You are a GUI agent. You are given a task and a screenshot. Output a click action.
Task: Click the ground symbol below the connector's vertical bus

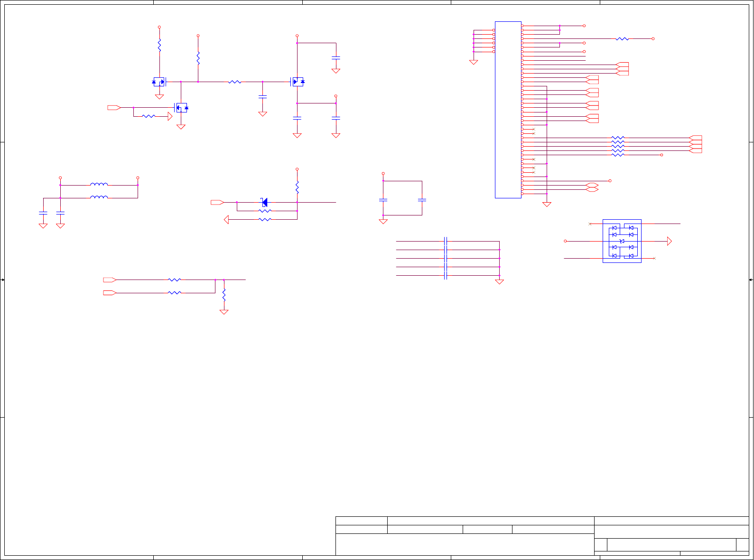pyautogui.click(x=547, y=205)
